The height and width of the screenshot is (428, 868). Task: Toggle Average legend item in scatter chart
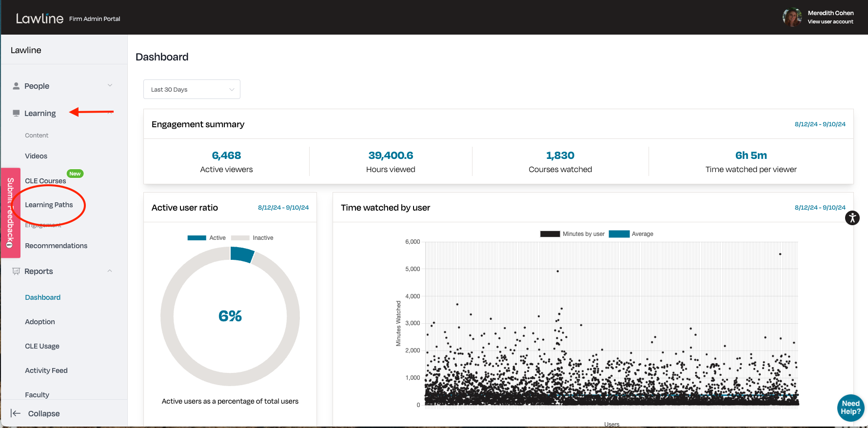click(x=631, y=234)
